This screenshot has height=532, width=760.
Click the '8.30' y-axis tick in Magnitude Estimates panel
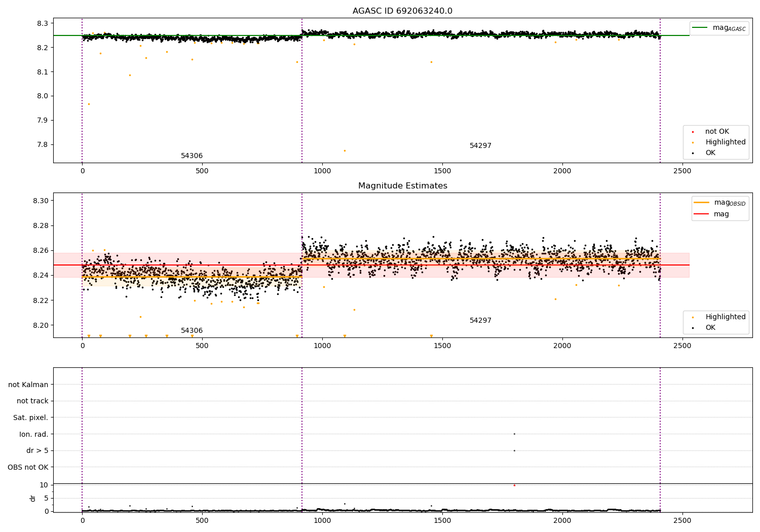point(41,201)
